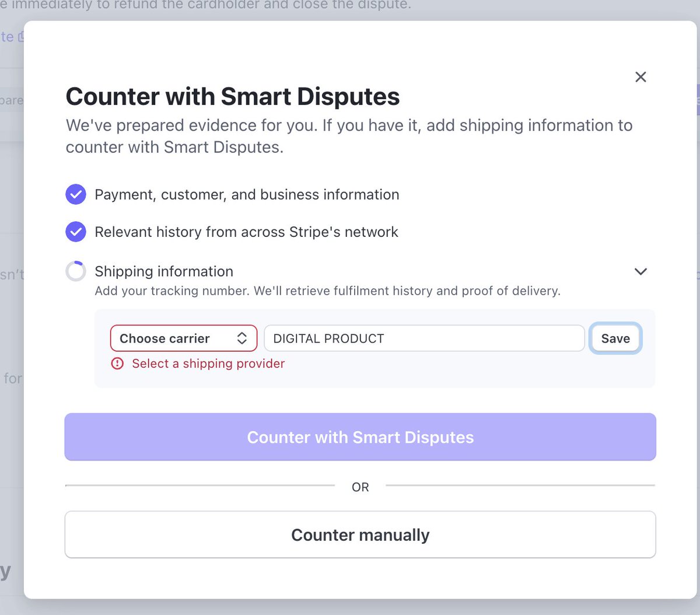Click "Select a shipping provider" error message
Image resolution: width=700 pixels, height=615 pixels.
pyautogui.click(x=208, y=364)
